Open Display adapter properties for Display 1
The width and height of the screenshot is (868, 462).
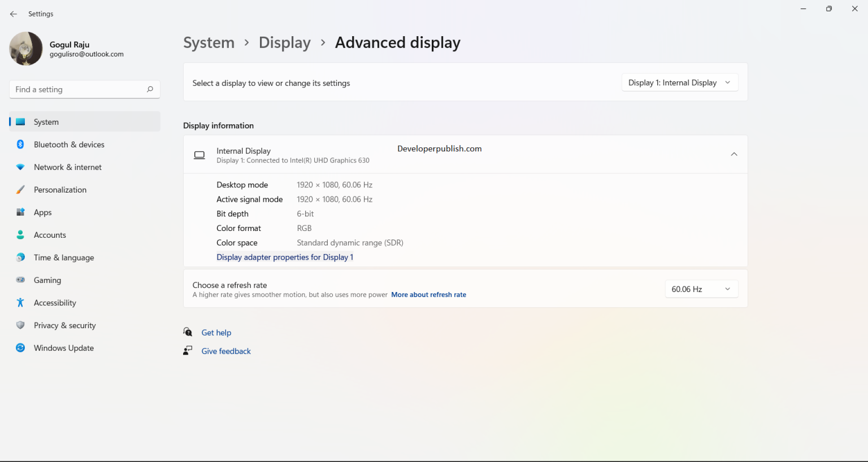click(284, 257)
